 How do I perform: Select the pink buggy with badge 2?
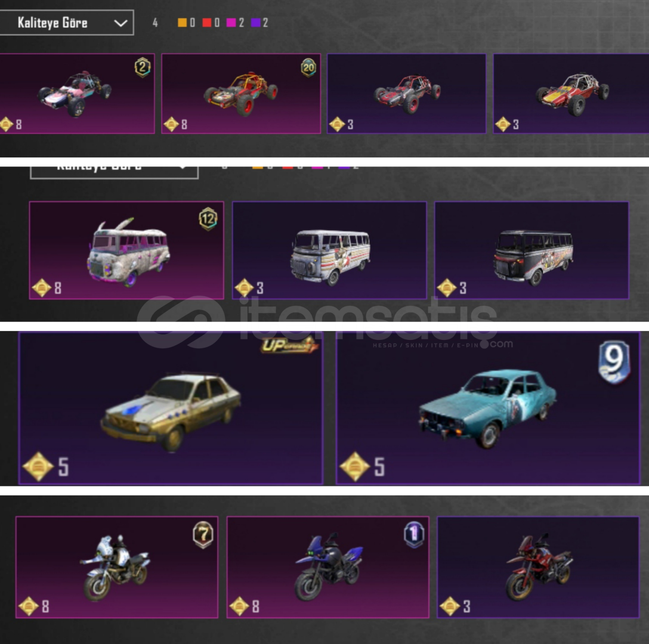coord(76,94)
